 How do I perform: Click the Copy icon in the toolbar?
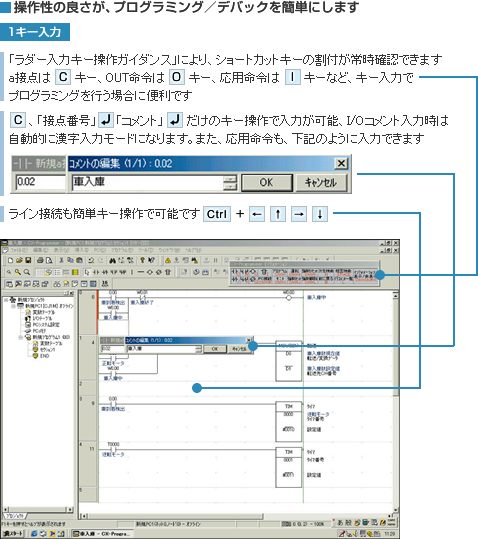click(x=70, y=261)
